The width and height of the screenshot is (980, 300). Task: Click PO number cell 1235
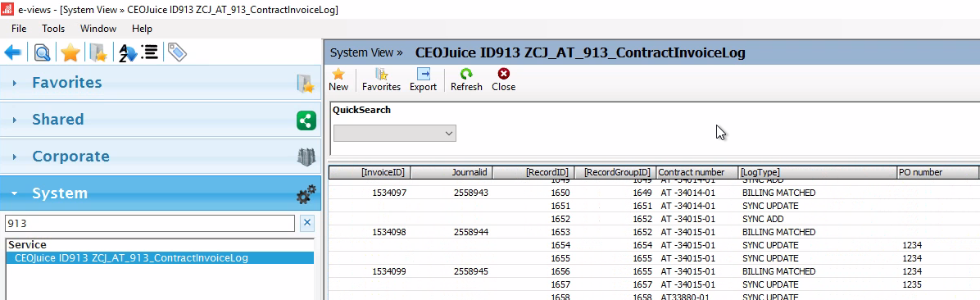point(912,284)
